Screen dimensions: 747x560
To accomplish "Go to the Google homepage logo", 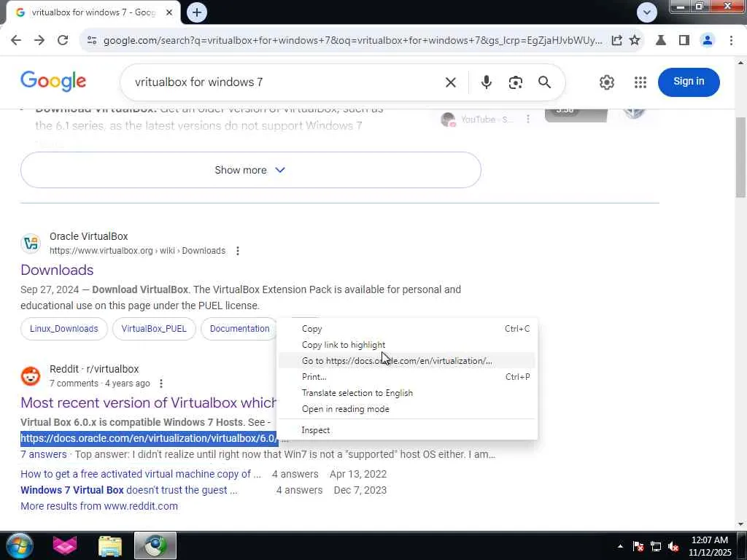I will (53, 82).
